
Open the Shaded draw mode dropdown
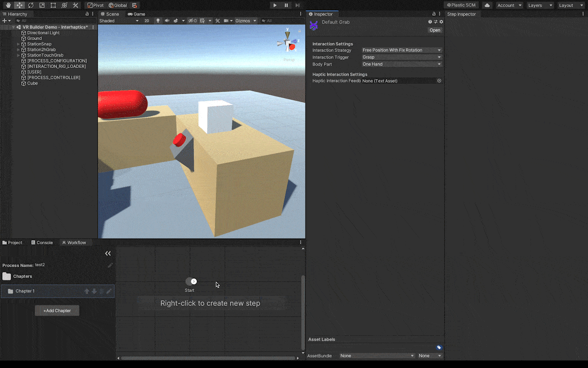[119, 21]
